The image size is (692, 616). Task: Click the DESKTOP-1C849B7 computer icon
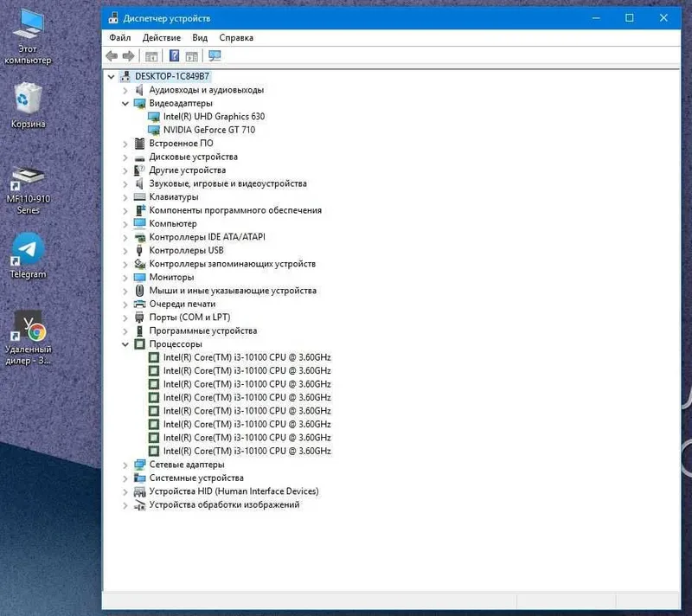(126, 76)
